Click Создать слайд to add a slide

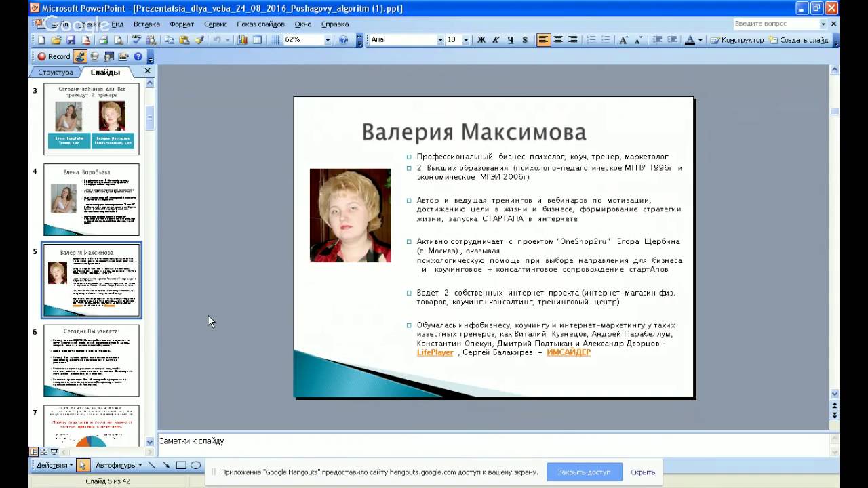(x=798, y=40)
